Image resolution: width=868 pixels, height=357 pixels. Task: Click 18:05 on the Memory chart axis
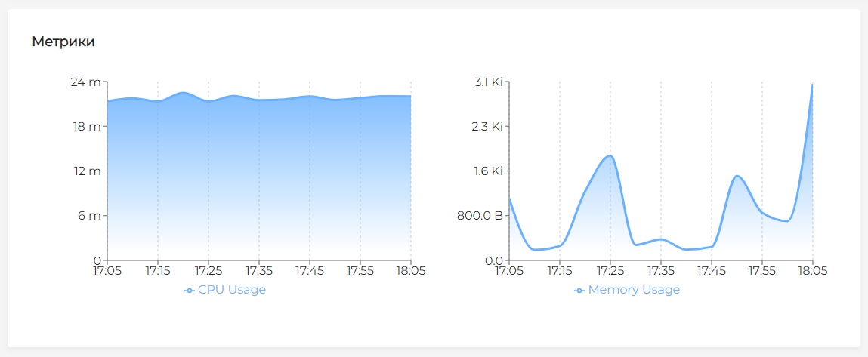812,270
